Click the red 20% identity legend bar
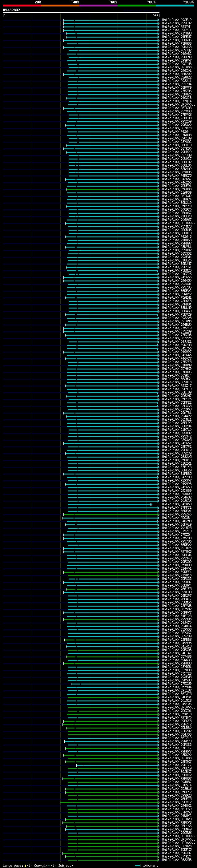Viewport: 197px width, 868px height. tap(22, 6)
